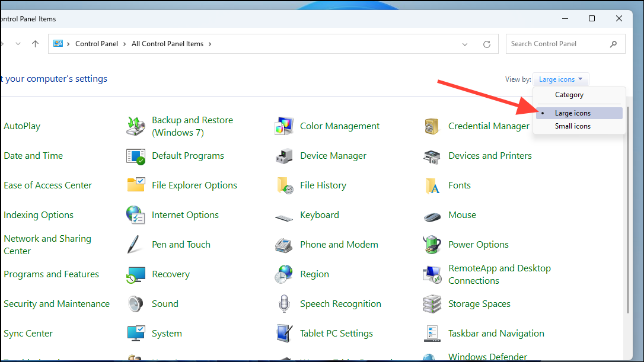Click the Mouse icon
This screenshot has width=644, height=362.
click(x=432, y=216)
